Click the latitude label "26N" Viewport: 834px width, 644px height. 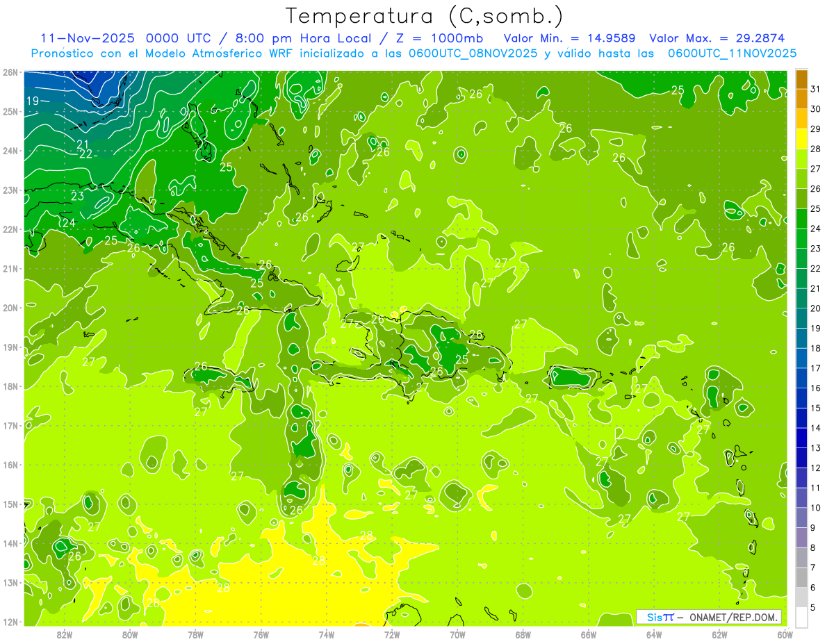[x=10, y=72]
